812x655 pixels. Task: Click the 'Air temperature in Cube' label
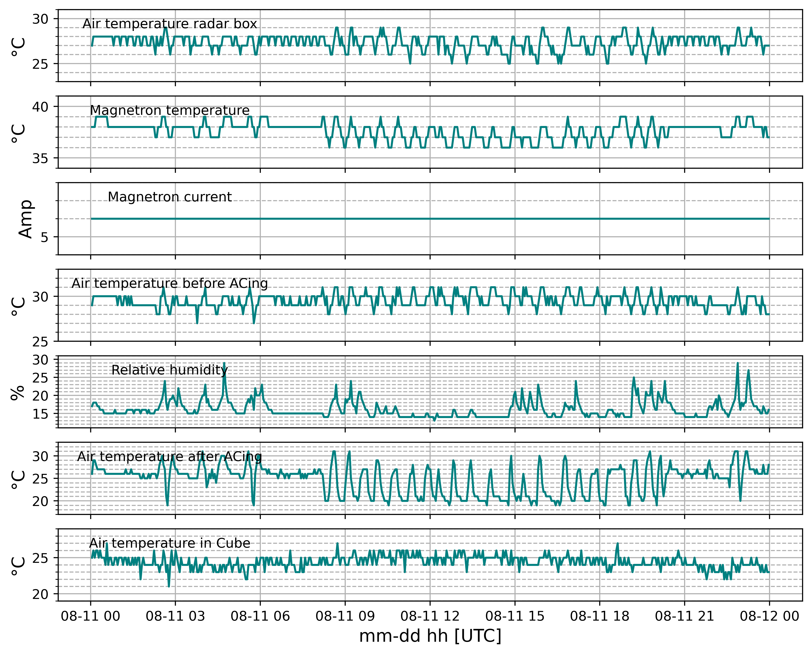coord(169,543)
